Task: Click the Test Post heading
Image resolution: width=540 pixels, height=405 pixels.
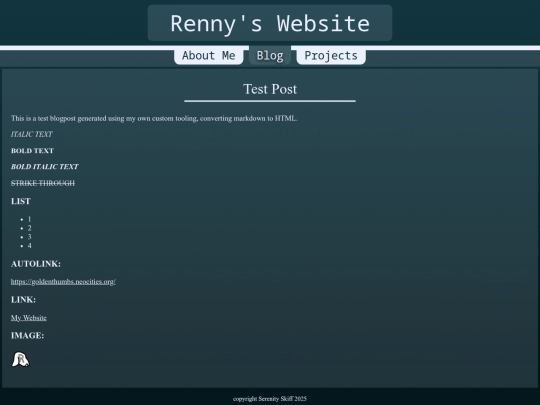Action: tap(270, 89)
